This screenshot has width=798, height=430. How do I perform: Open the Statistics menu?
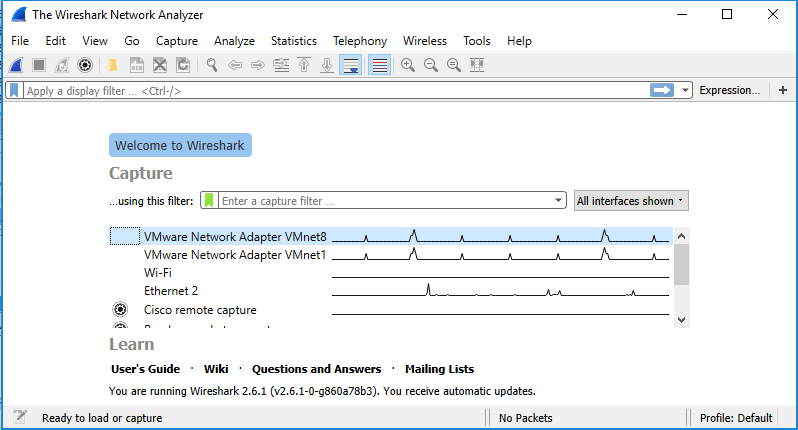[293, 41]
